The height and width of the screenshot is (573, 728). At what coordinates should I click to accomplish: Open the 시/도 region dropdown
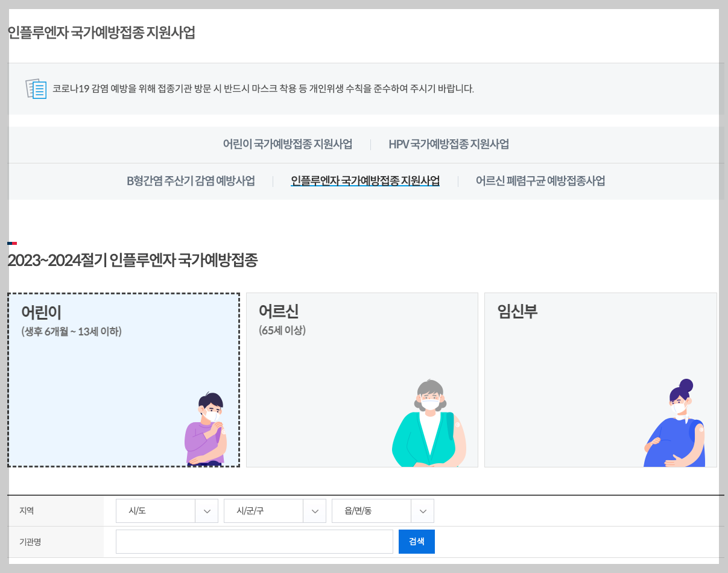(166, 510)
